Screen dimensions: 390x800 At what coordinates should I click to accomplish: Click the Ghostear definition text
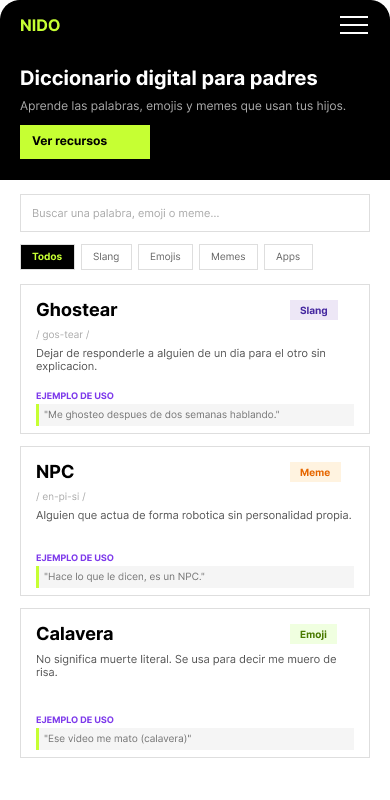point(181,360)
